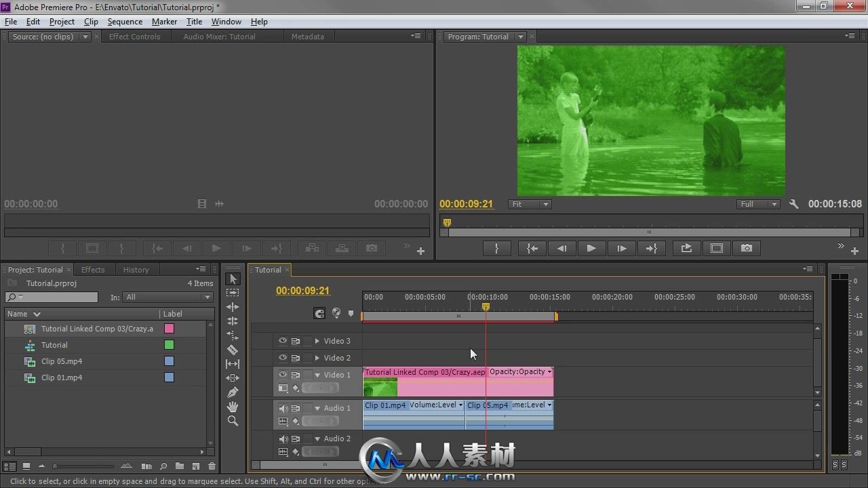868x488 pixels.
Task: Choose the Ripple Edit tool
Action: (x=233, y=307)
